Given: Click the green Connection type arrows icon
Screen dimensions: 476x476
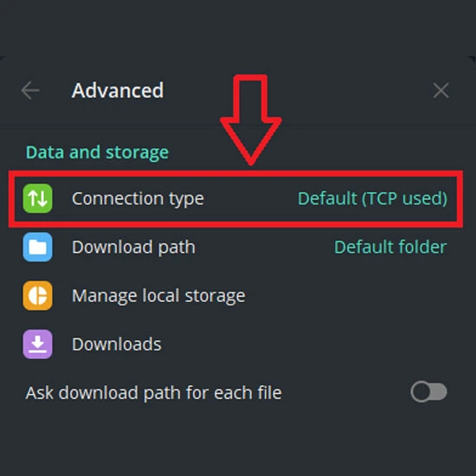Looking at the screenshot, I should coord(37,198).
